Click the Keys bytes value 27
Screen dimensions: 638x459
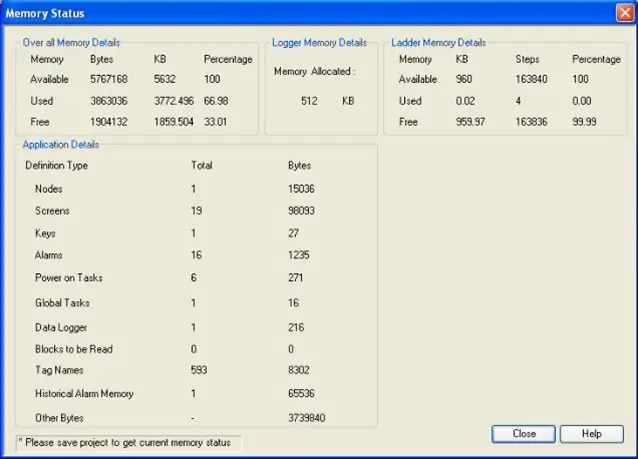click(x=293, y=233)
